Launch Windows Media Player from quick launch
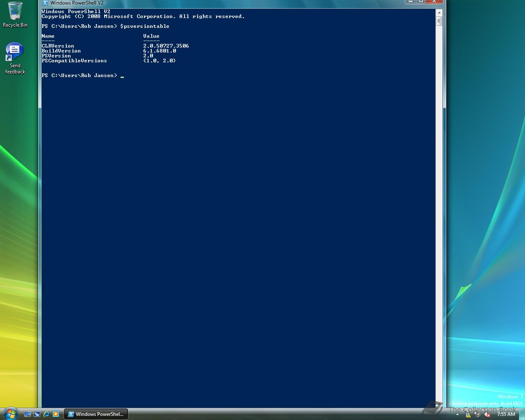The width and height of the screenshot is (525, 420). tap(56, 414)
